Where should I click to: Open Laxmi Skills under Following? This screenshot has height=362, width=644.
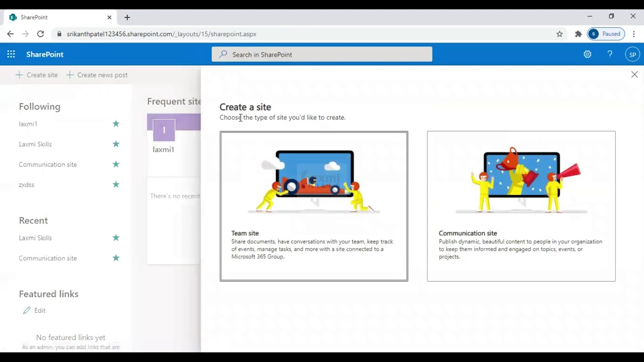(35, 144)
